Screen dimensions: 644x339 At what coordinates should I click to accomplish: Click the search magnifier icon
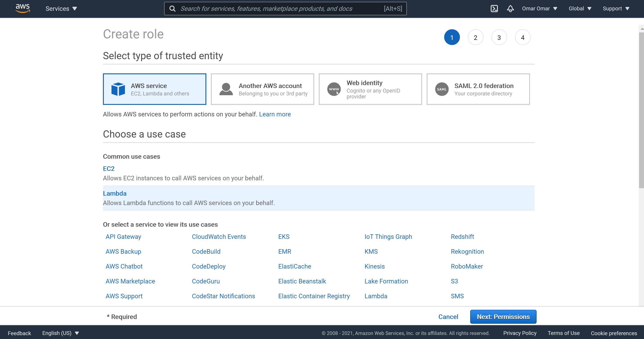(x=172, y=9)
